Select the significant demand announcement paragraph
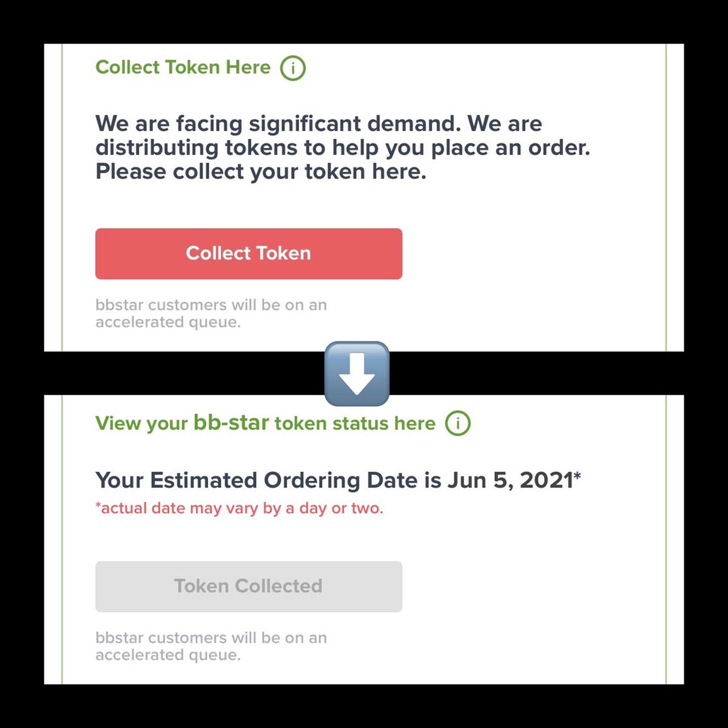 [343, 147]
